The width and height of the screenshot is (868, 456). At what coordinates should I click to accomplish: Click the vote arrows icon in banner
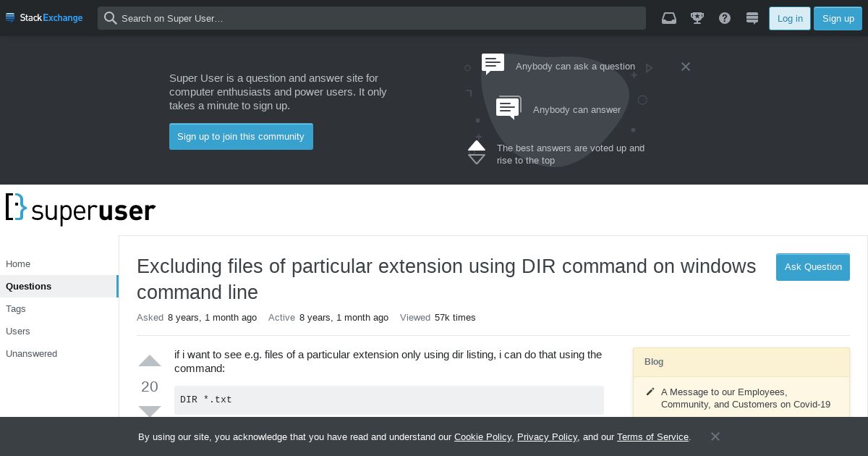pos(477,152)
